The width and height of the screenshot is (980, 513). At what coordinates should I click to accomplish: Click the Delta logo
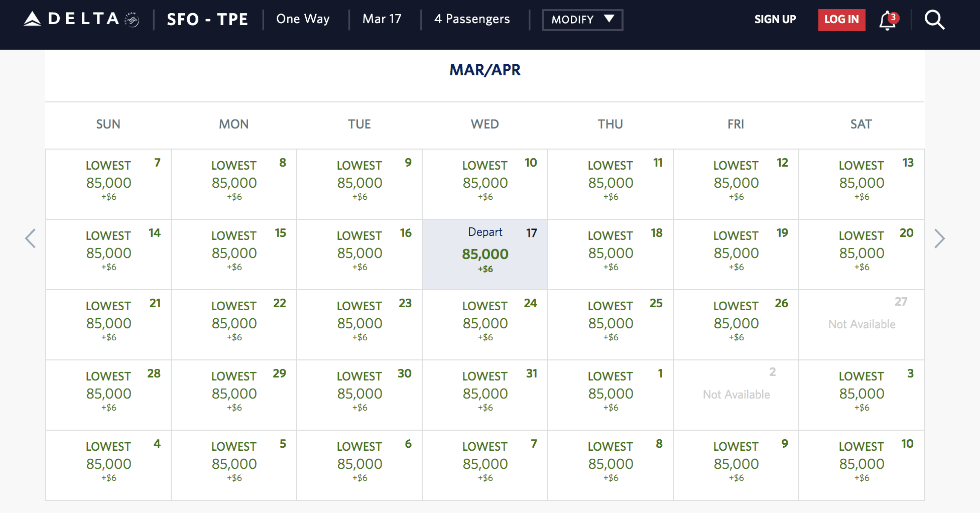pos(81,19)
